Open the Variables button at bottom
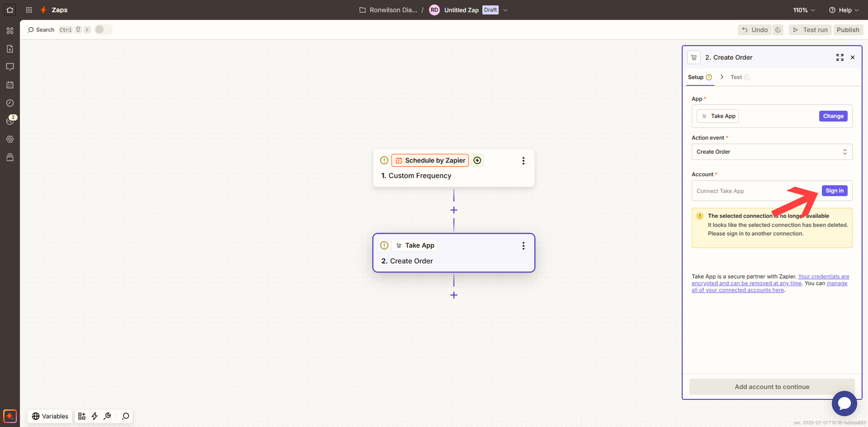Screen dimensions: 868x427 coord(50,416)
